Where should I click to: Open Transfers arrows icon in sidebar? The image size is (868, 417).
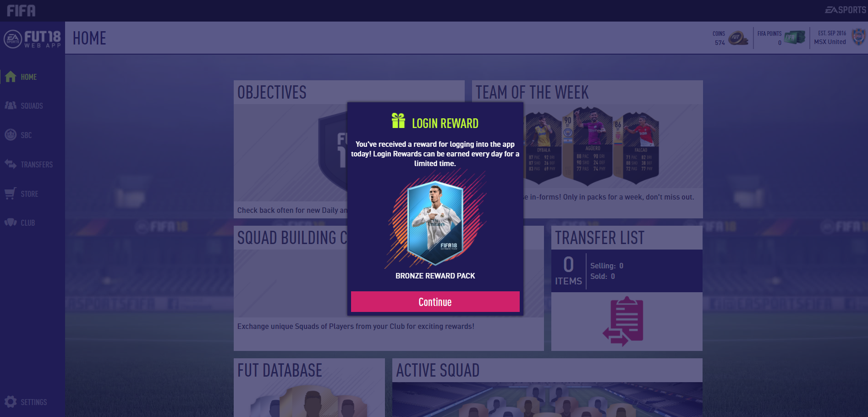click(11, 164)
